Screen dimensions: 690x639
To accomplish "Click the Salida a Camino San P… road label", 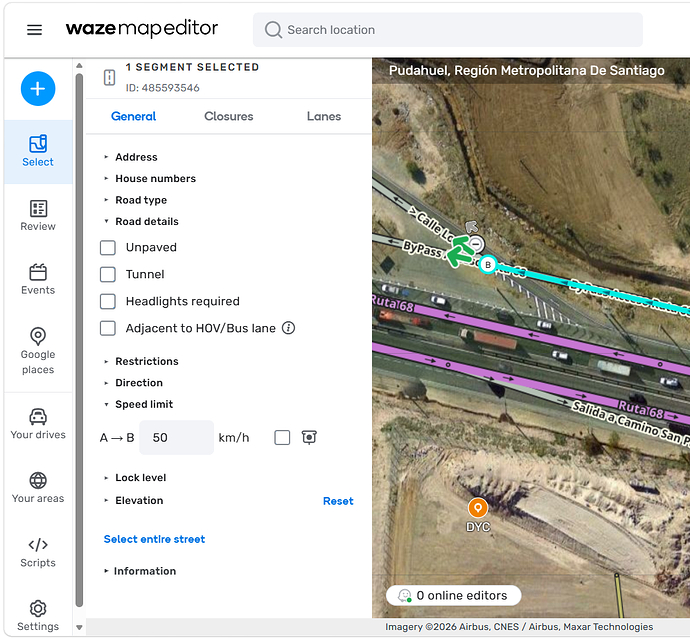I will tap(630, 423).
